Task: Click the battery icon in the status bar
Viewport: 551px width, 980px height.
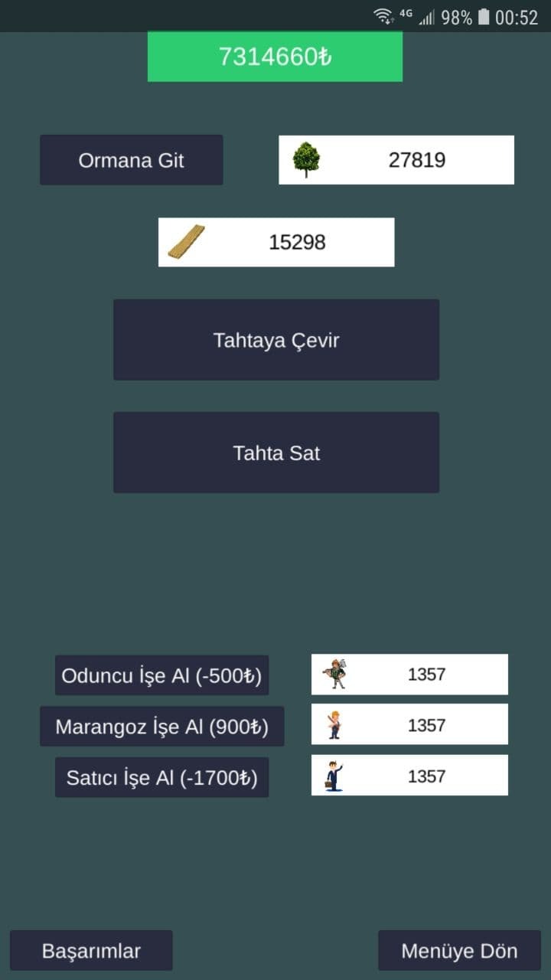Action: click(485, 17)
